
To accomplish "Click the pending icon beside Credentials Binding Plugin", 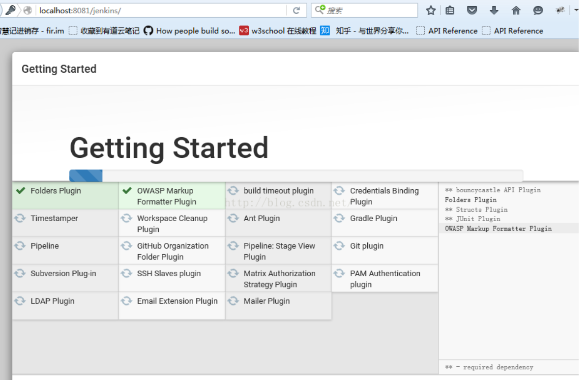I will (x=339, y=191).
